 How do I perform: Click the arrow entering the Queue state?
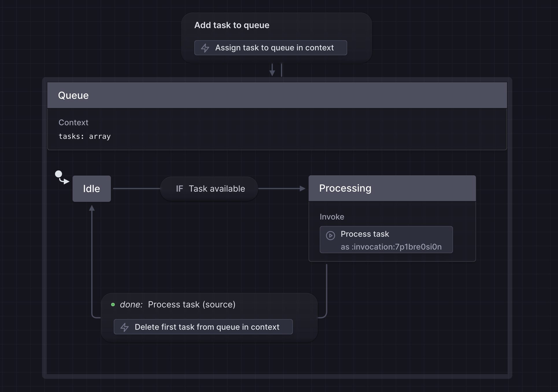coord(272,69)
